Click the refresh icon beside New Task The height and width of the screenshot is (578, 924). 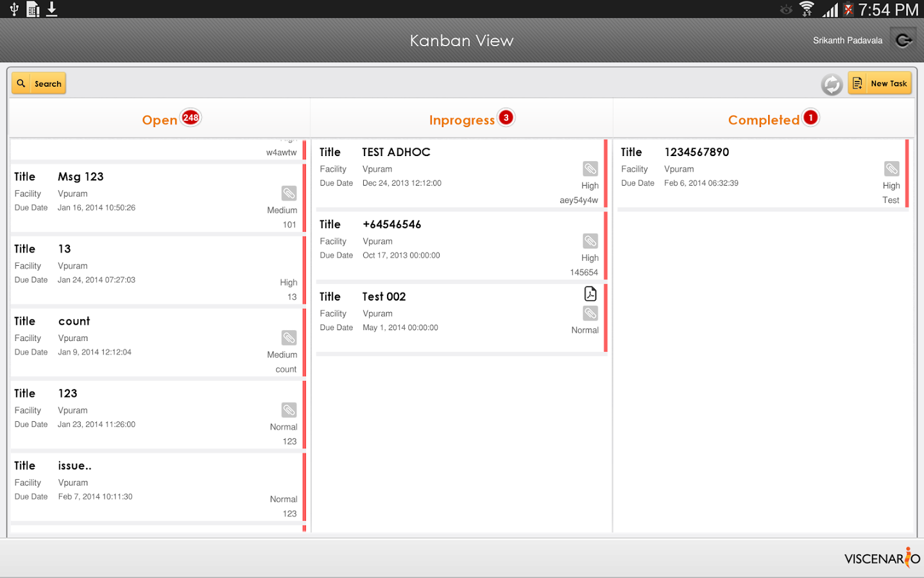832,84
